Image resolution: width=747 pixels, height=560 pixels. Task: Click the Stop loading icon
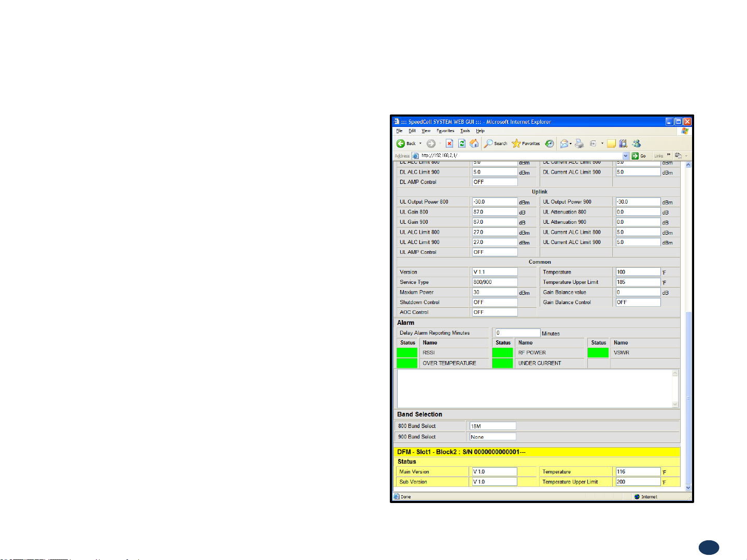click(449, 143)
